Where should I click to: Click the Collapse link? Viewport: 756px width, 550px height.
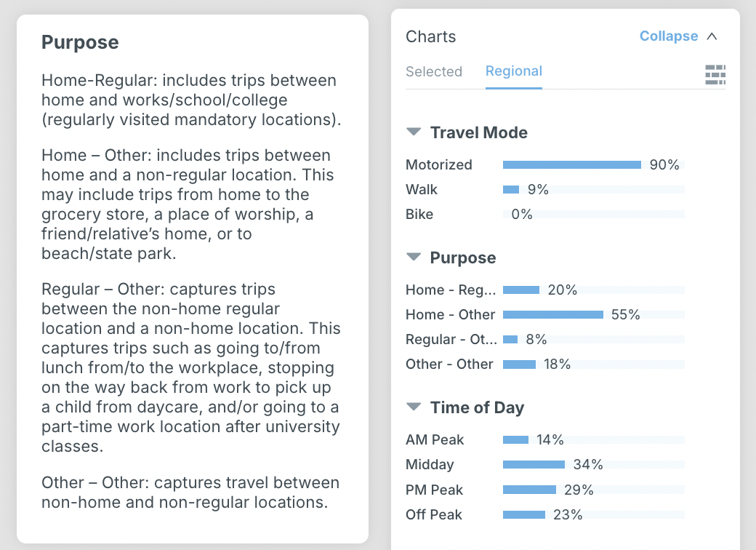[669, 36]
